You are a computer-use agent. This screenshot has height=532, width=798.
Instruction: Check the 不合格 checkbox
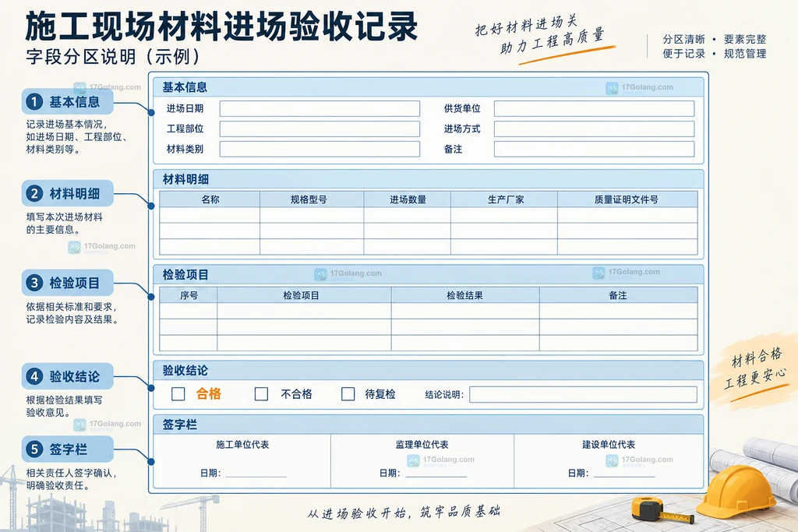click(261, 394)
